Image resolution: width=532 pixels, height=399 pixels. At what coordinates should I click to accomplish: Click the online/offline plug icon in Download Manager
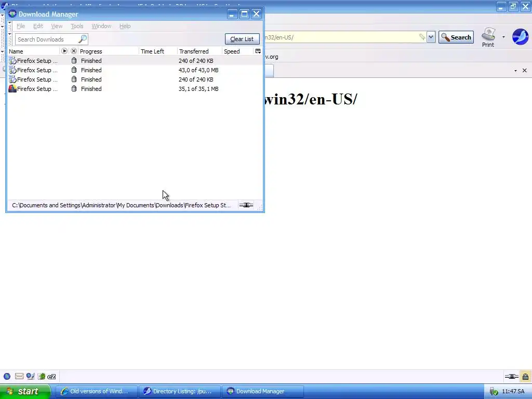pos(246,205)
